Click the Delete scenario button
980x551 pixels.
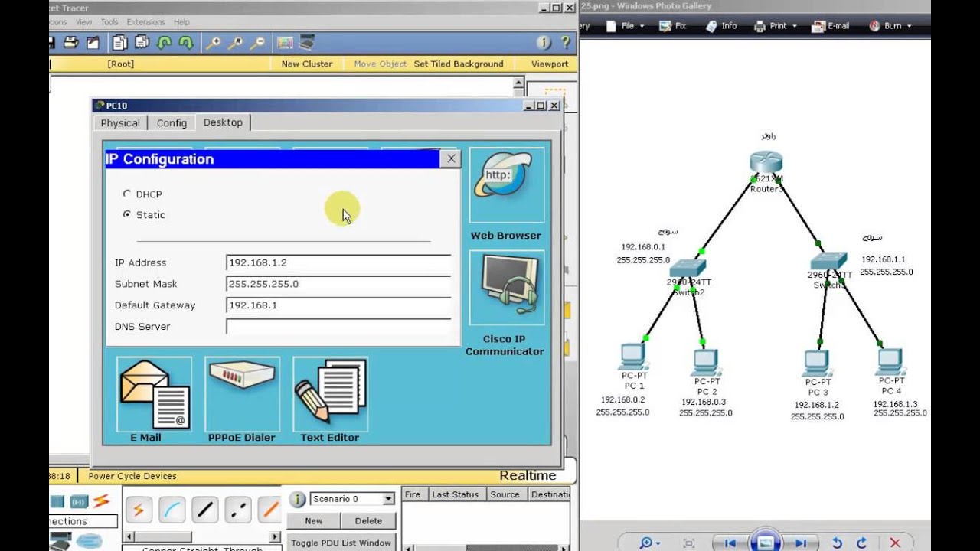click(x=368, y=520)
